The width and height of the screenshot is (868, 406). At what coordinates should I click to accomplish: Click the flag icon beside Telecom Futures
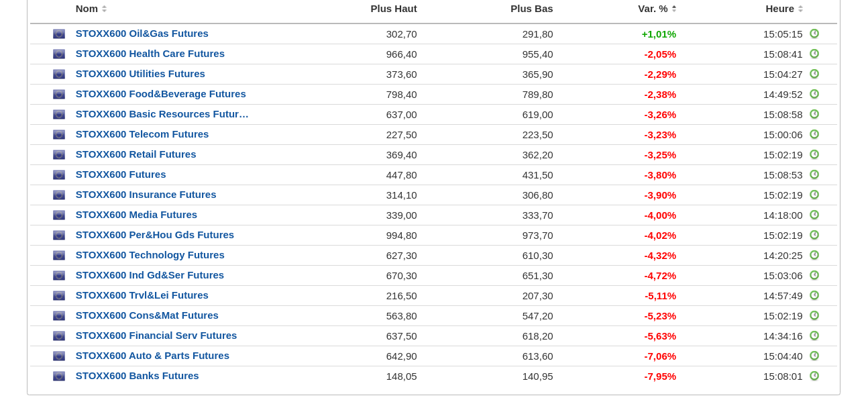click(x=59, y=134)
